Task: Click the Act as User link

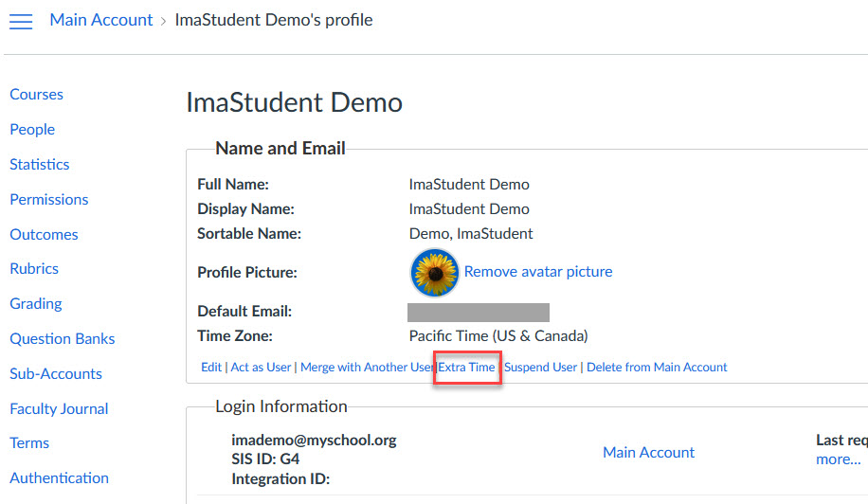Action: coord(262,368)
